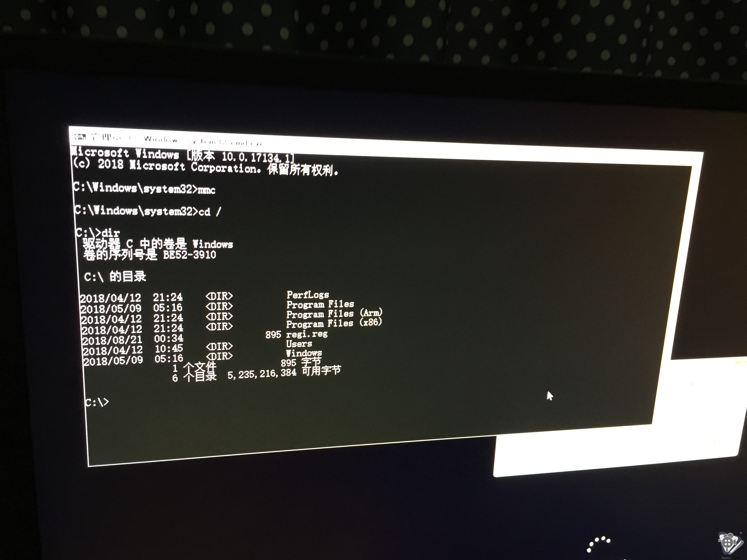Viewport: 747px width, 560px height.
Task: Click the PerfLogs directory name
Action: 308,295
